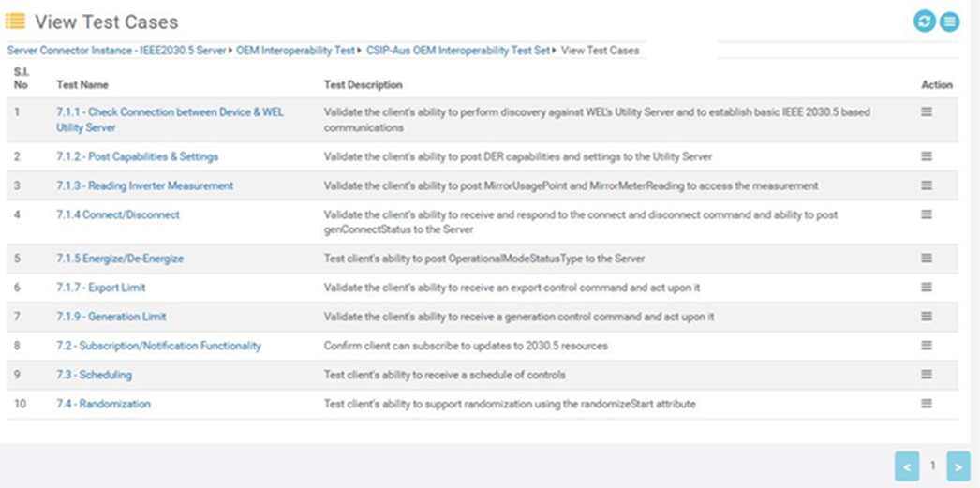Viewport: 980px width, 488px height.
Task: Open action menu for Reading Inverter Measurement
Action: [927, 185]
